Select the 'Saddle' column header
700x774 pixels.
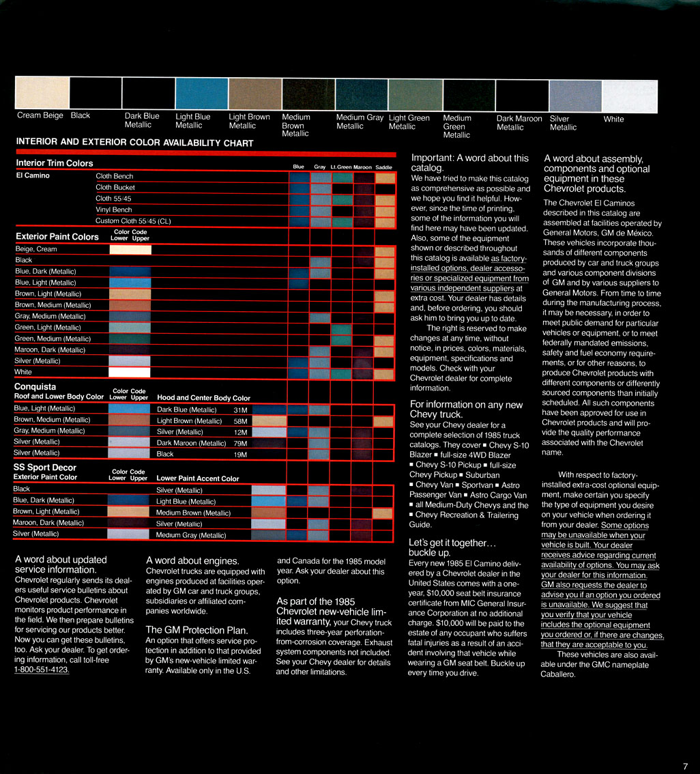384,167
